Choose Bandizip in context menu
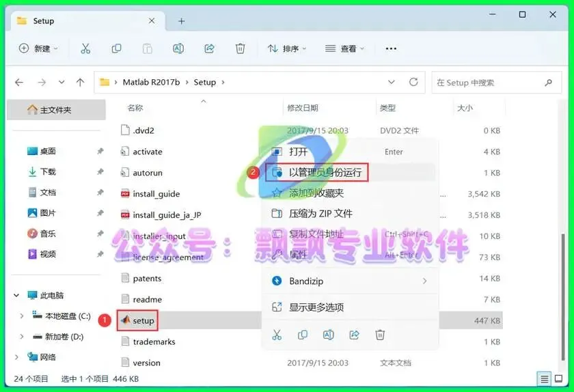The image size is (574, 392). 351,281
